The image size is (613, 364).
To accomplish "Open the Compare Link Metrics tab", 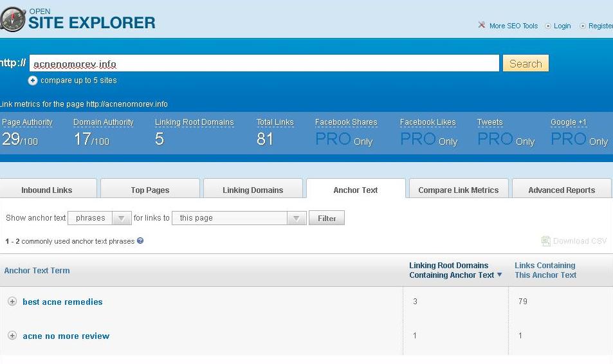I will point(459,190).
